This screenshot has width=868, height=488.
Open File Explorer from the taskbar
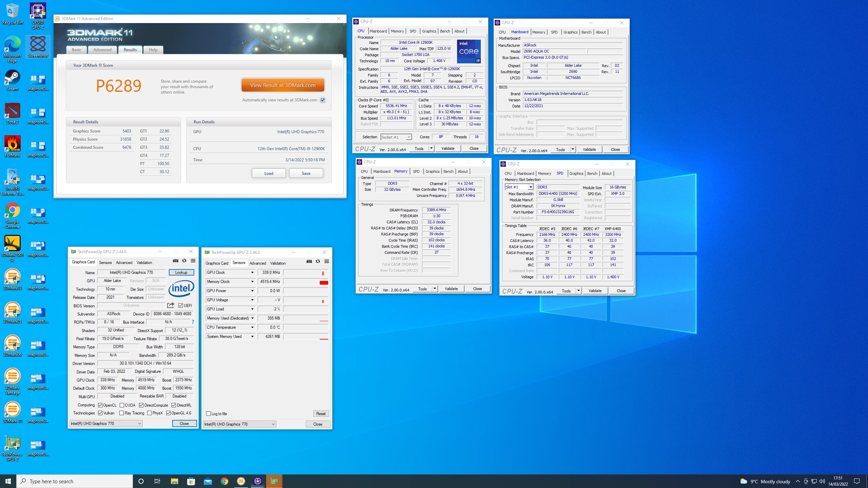[x=174, y=481]
